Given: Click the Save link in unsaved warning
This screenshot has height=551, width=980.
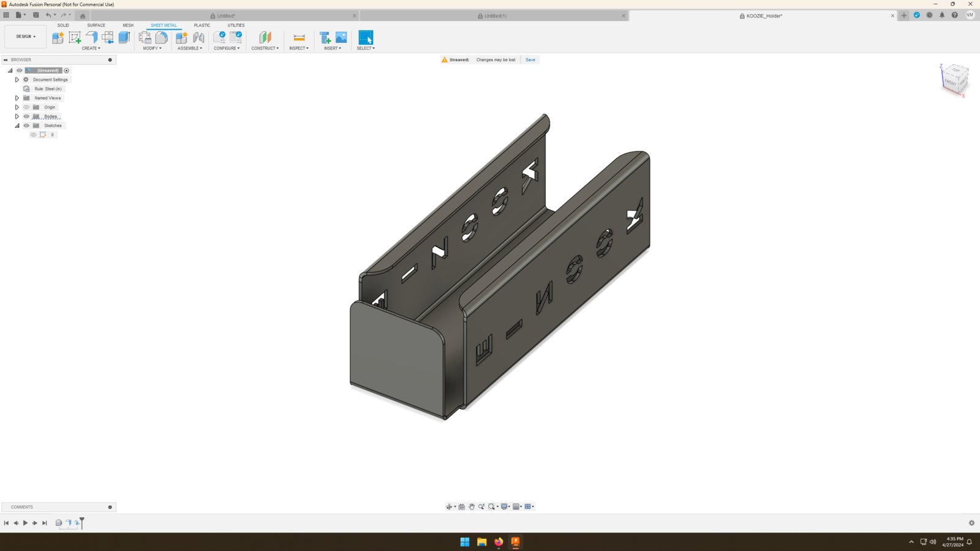Looking at the screenshot, I should point(530,60).
